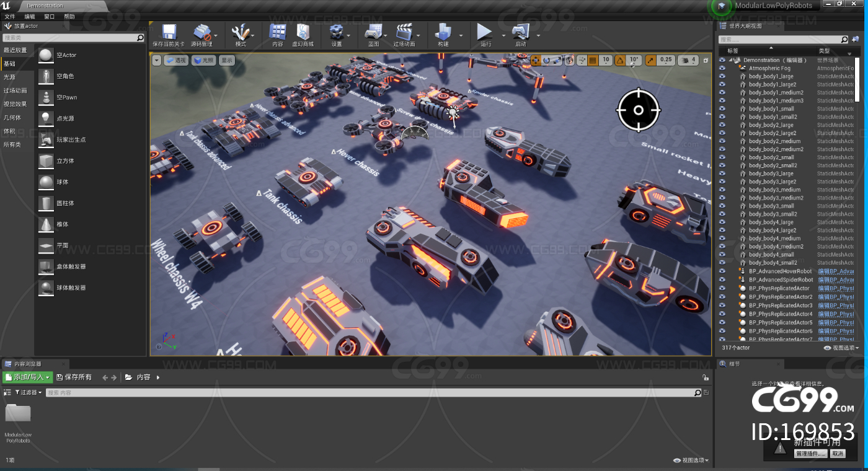Viewport: 868px width, 471px height.
Task: Open the rotation snap 10° dropdown
Action: click(x=634, y=60)
